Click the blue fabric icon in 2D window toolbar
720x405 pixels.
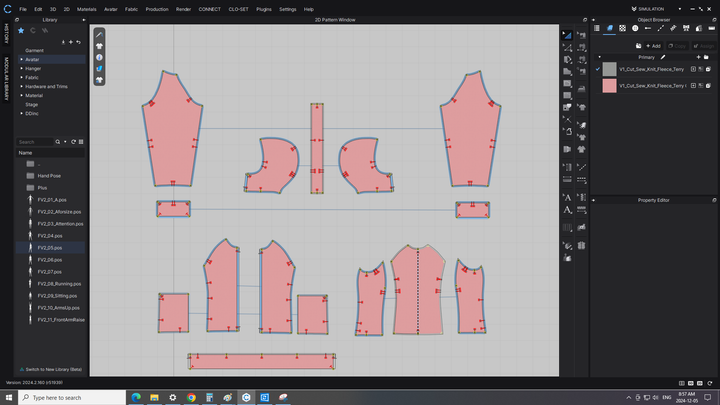point(99,68)
